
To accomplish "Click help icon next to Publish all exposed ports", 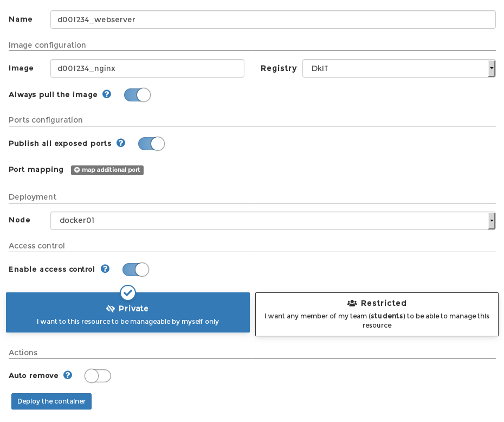I will 121,143.
